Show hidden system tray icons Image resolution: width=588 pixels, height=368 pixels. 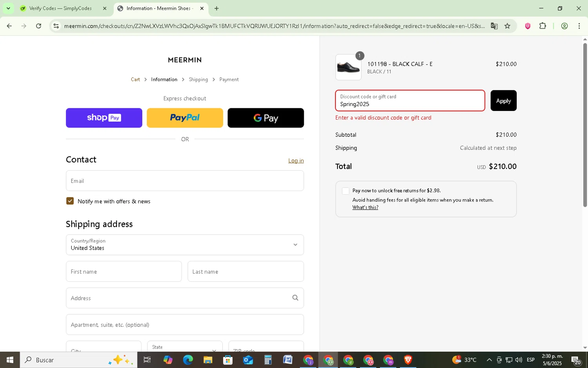point(489,360)
